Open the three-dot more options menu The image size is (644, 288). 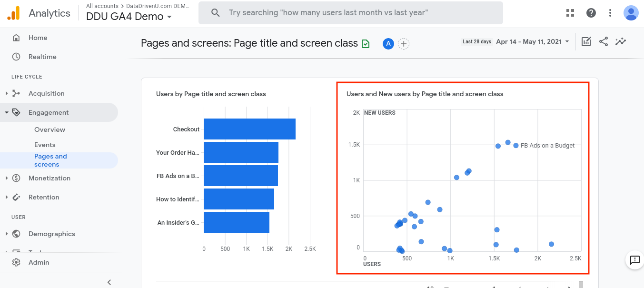(x=610, y=13)
